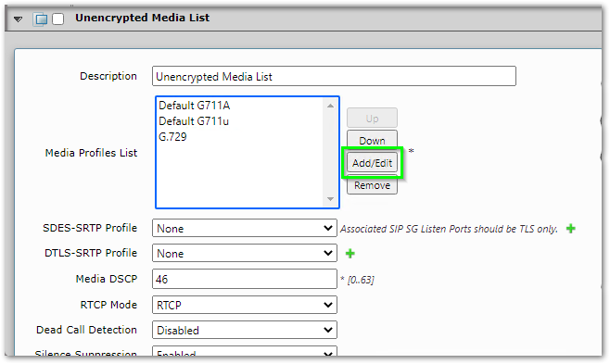Image resolution: width=610 pixels, height=364 pixels.
Task: Remove the selected media profile
Action: [372, 185]
